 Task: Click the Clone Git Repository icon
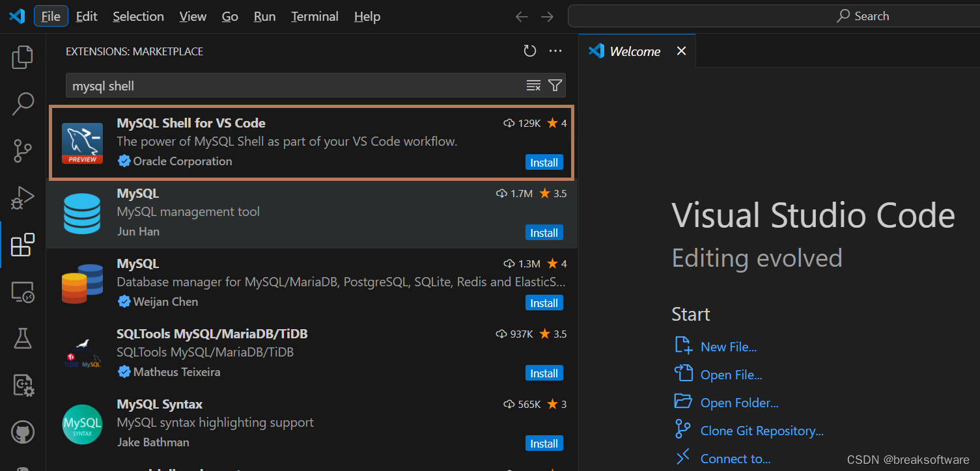click(683, 430)
